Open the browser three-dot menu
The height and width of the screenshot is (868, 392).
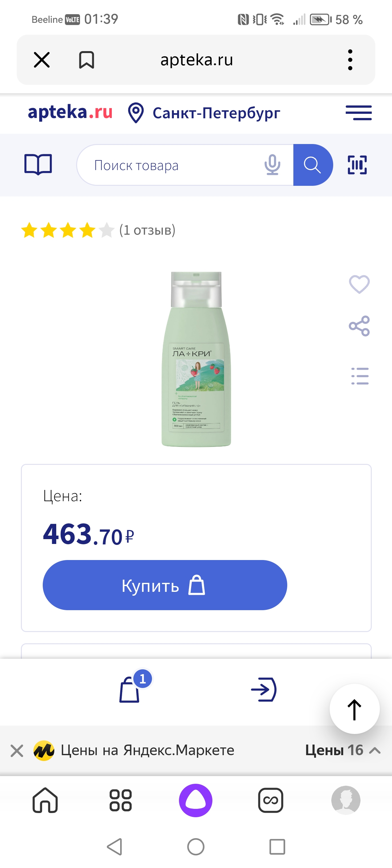[x=350, y=60]
